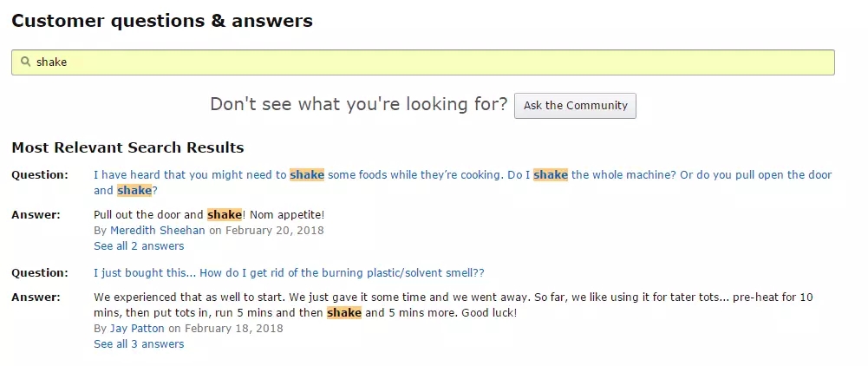
Task: Click the "Most Relevant Search Results" heading
Action: (127, 147)
